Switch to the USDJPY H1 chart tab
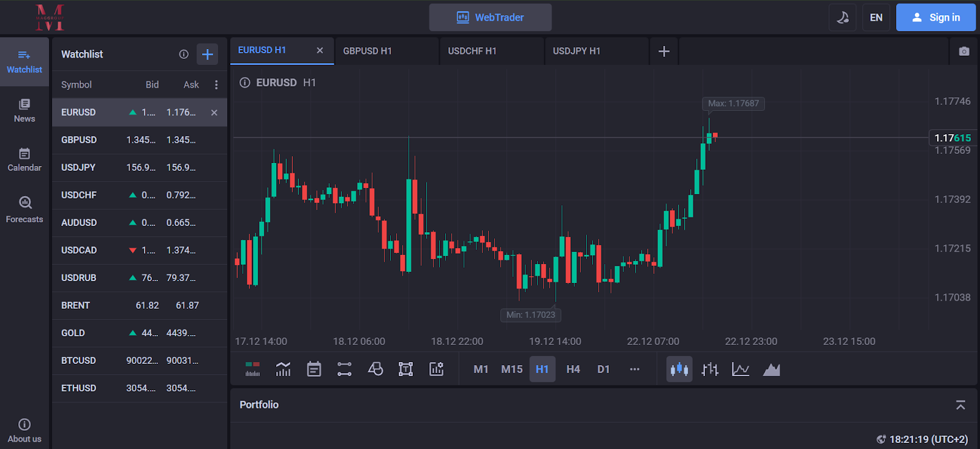 576,51
